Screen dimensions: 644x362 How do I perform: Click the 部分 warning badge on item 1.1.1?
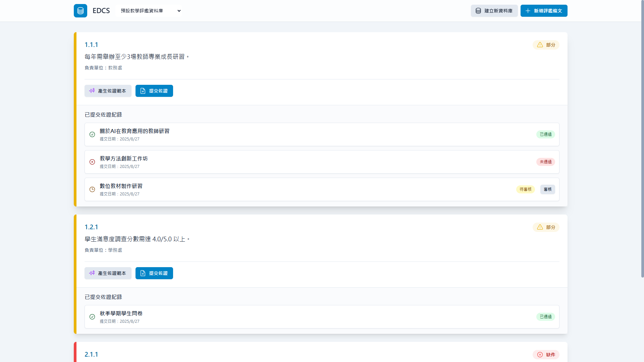pos(546,45)
